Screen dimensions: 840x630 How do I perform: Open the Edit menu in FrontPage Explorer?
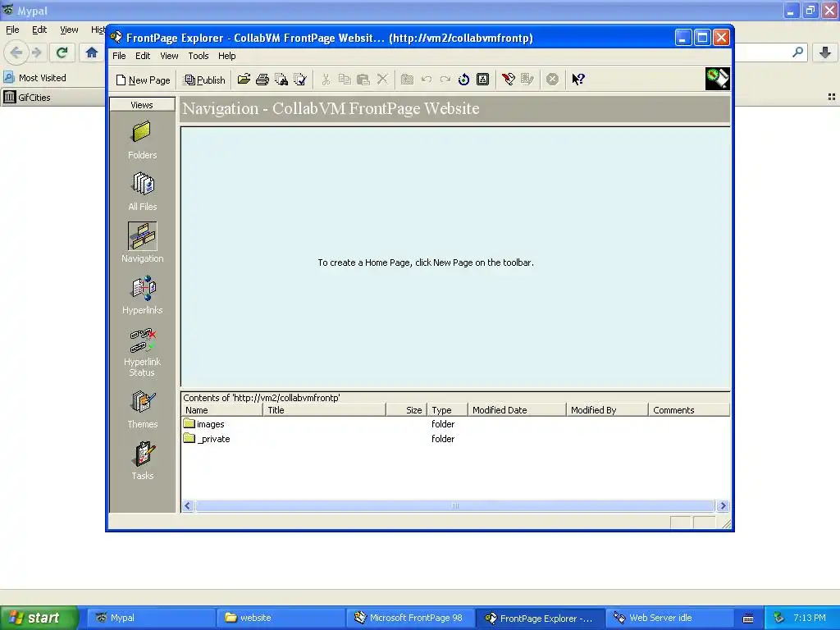(x=143, y=56)
